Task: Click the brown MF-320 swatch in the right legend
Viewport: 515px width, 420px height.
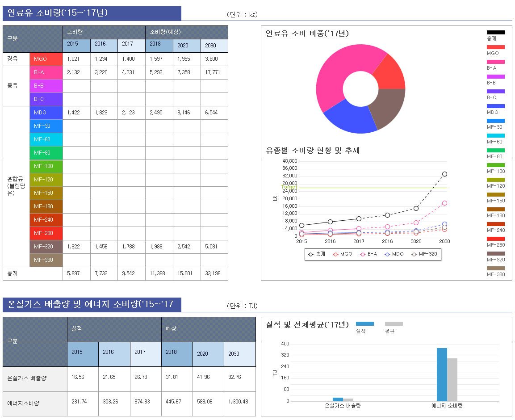Action: tap(496, 254)
